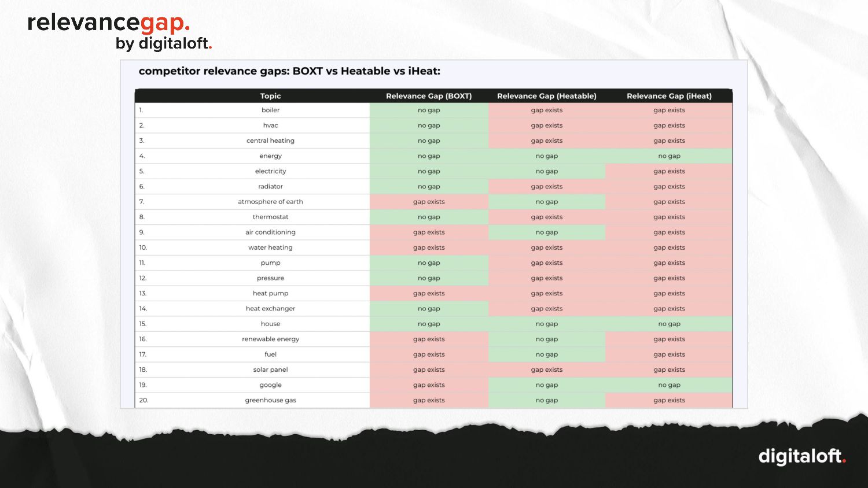Image resolution: width=868 pixels, height=488 pixels.
Task: Click BOXT 'gap exists' cell for fuel
Action: pos(429,354)
